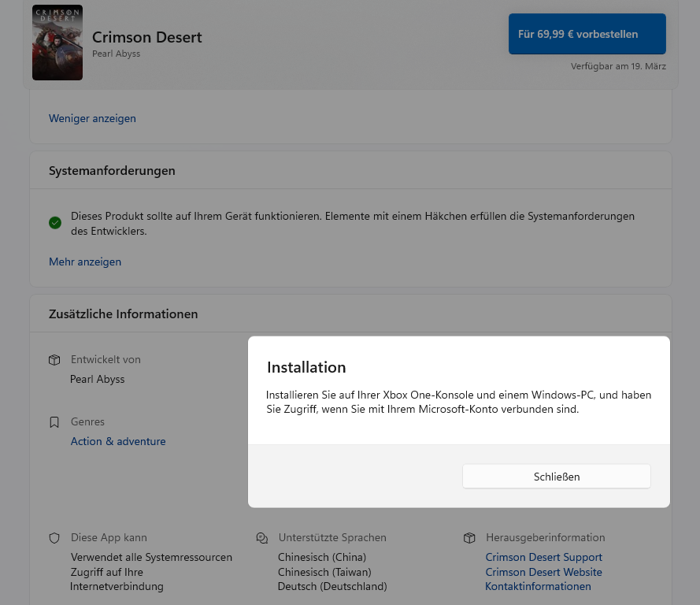Click the Zusätzliche Informationen heading
This screenshot has width=700, height=605.
(x=123, y=314)
